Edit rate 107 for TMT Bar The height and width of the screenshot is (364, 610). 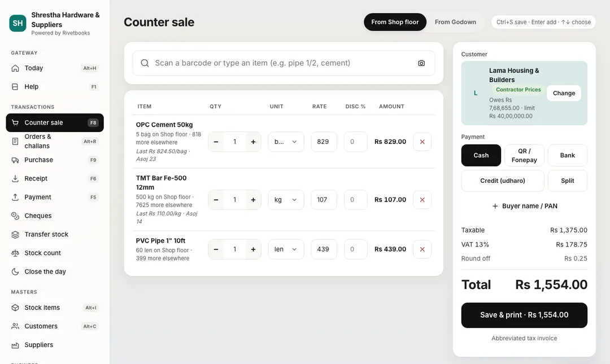(324, 200)
